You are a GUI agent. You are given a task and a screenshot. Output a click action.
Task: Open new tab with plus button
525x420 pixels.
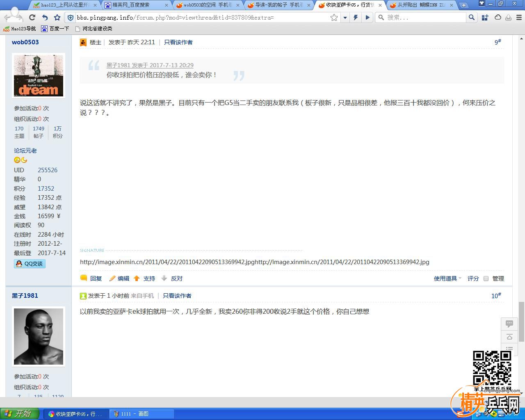[463, 5]
